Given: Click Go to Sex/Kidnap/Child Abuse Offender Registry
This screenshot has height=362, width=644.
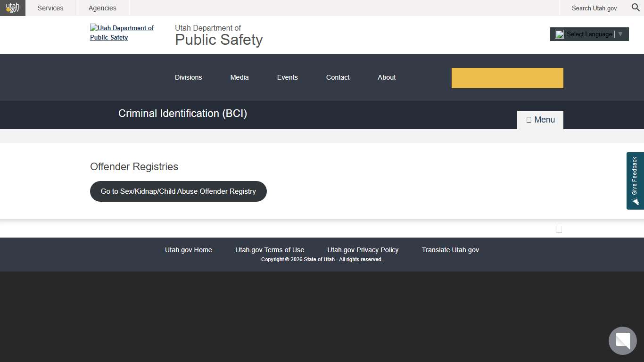Looking at the screenshot, I should pos(178,191).
